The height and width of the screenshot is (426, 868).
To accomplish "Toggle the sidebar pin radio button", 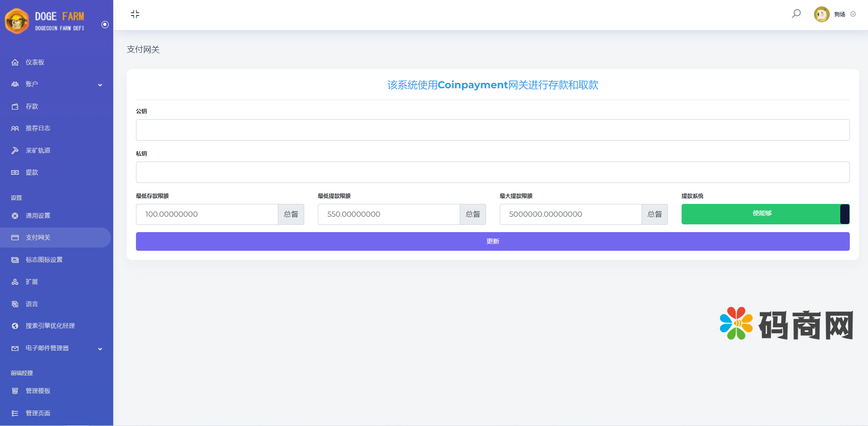I will click(x=105, y=25).
